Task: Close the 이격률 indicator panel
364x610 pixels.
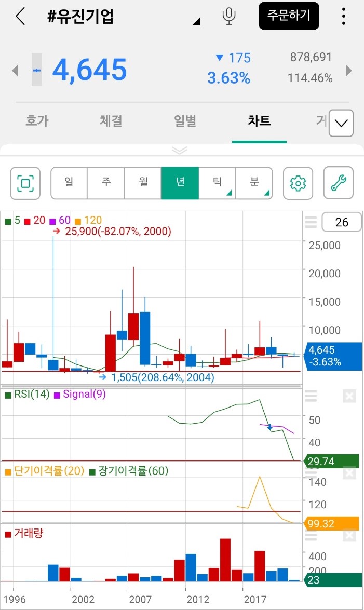Action: [x=349, y=472]
